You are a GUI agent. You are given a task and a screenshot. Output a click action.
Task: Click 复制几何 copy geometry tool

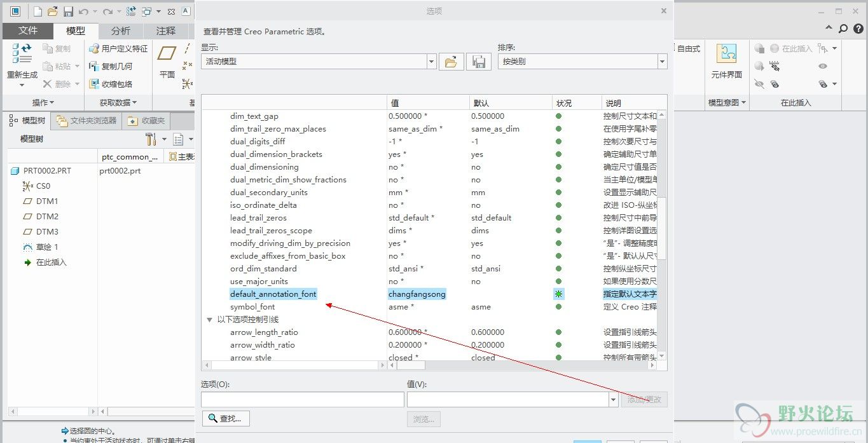click(x=111, y=66)
